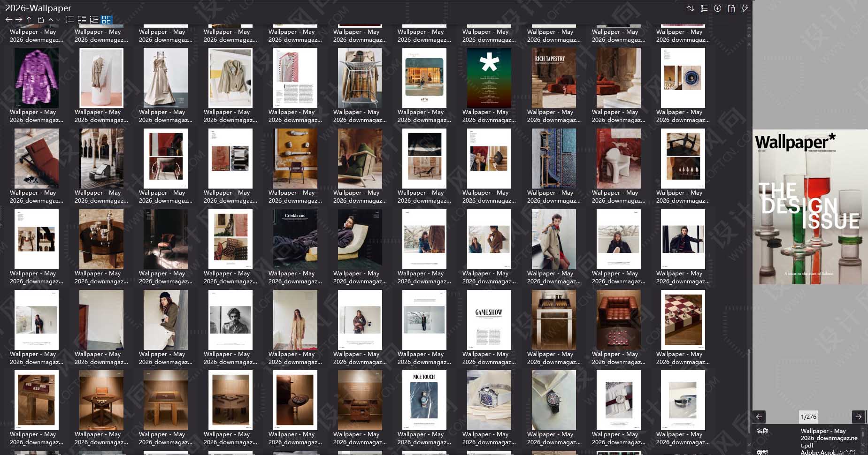Switch to details view with small icons
This screenshot has height=455, width=868.
[x=82, y=20]
